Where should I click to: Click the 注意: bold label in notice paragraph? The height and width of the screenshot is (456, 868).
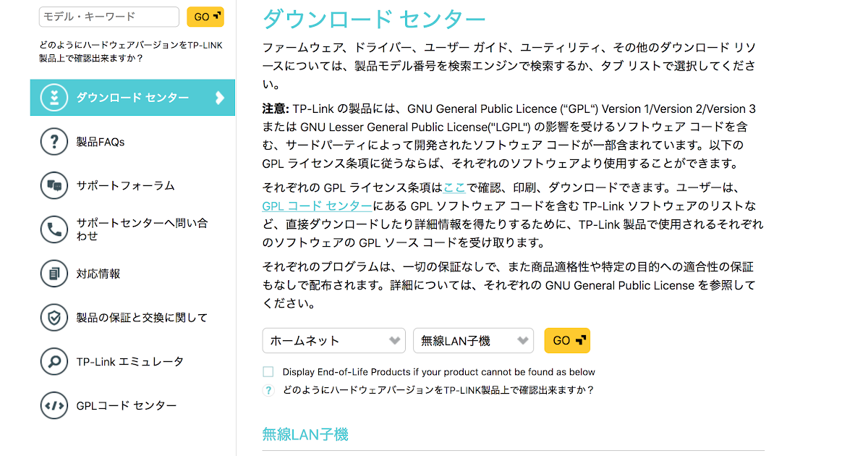[x=276, y=109]
